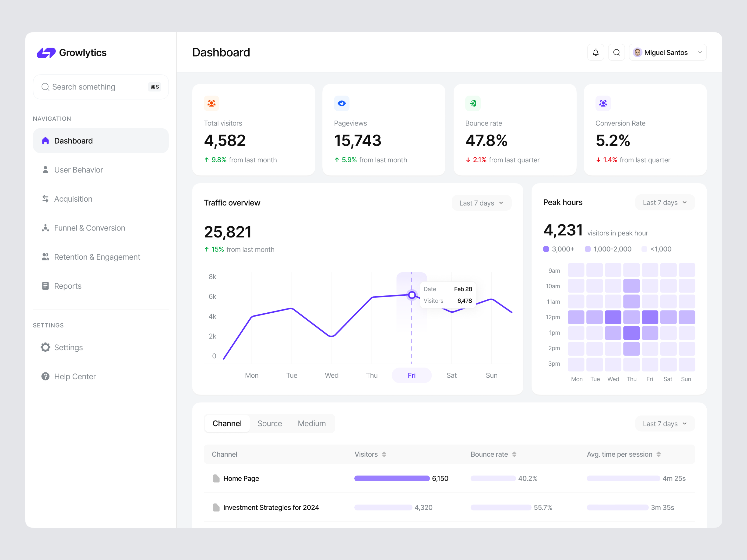Image resolution: width=747 pixels, height=560 pixels.
Task: Select the User Behavior sidebar icon
Action: click(45, 169)
